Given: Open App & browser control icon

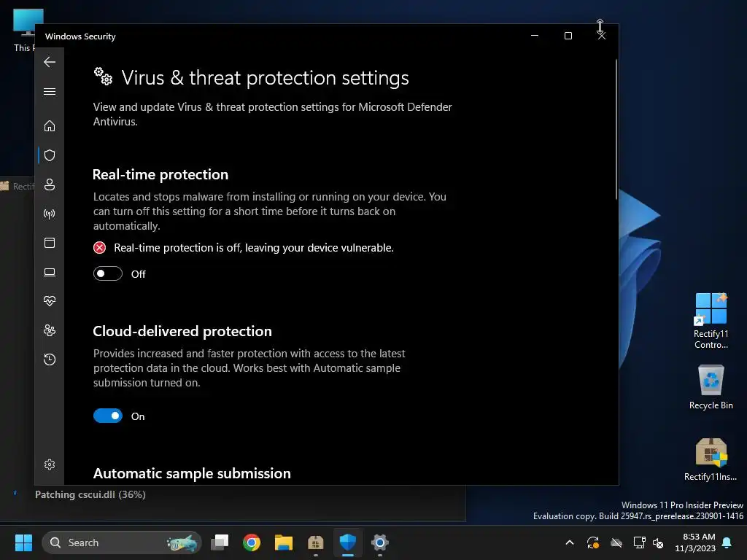Looking at the screenshot, I should coord(50,243).
